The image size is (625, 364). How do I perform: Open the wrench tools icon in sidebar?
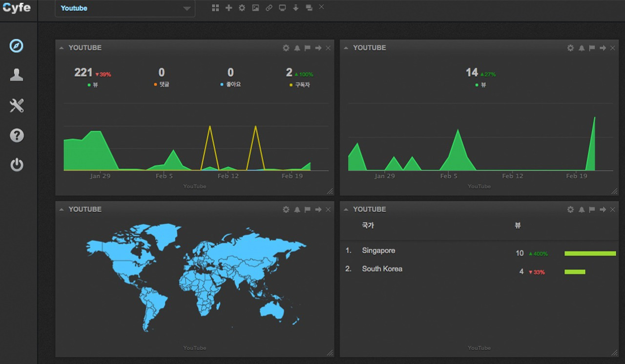coord(17,105)
